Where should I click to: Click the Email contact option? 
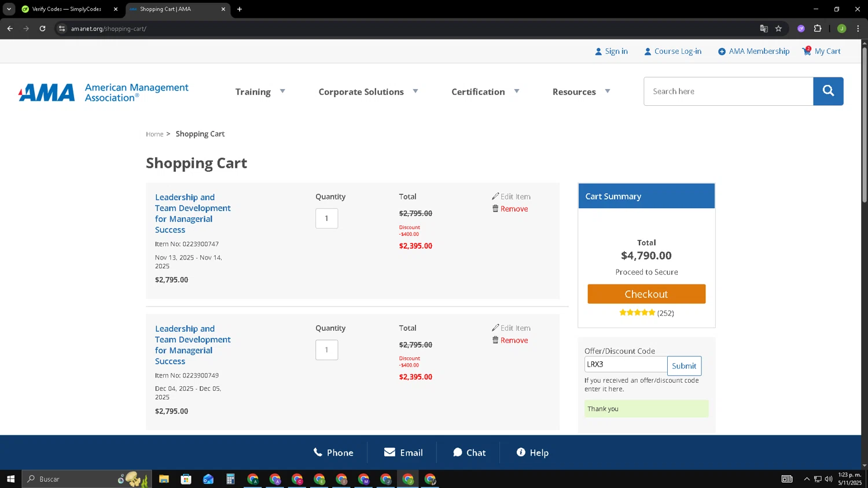pyautogui.click(x=403, y=453)
